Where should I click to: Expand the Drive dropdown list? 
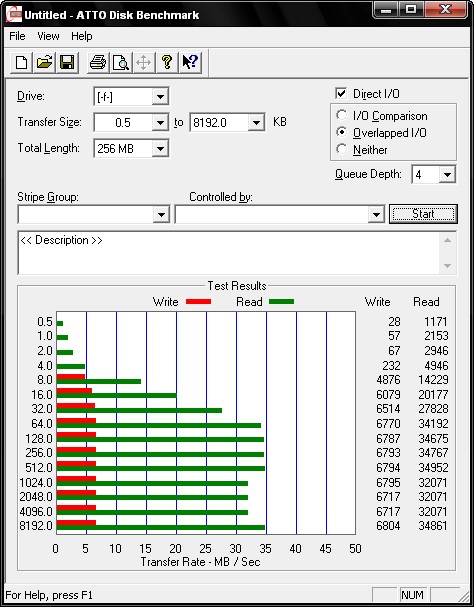160,96
